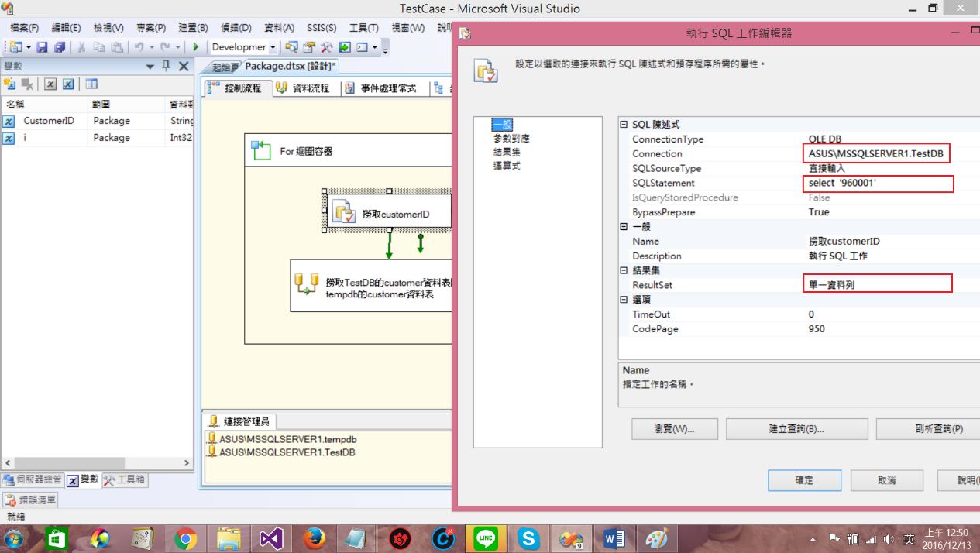Select the variable row named i
The width and height of the screenshot is (980, 553).
tap(97, 138)
